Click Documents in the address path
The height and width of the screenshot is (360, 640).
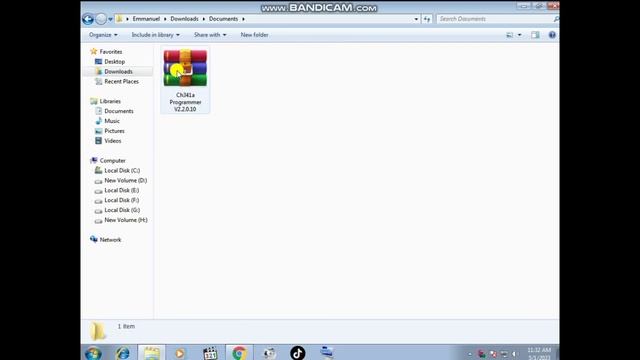223,19
